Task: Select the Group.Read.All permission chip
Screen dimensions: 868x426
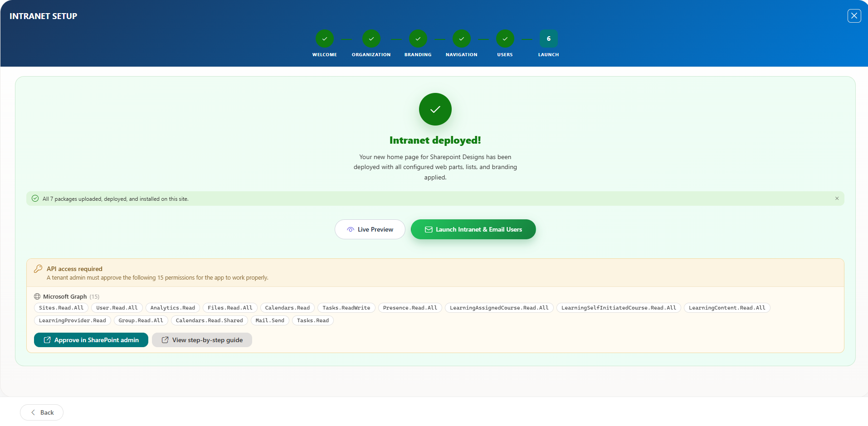Action: (x=141, y=320)
